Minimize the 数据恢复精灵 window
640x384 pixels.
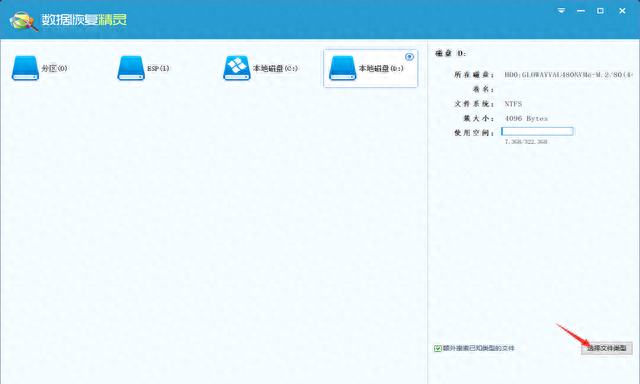click(581, 11)
